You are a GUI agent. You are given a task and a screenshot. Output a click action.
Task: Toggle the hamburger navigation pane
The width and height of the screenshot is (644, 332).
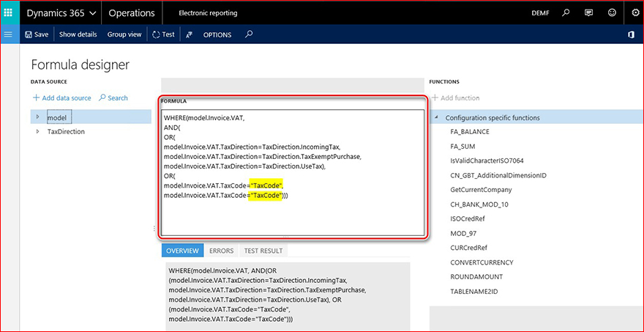8,34
